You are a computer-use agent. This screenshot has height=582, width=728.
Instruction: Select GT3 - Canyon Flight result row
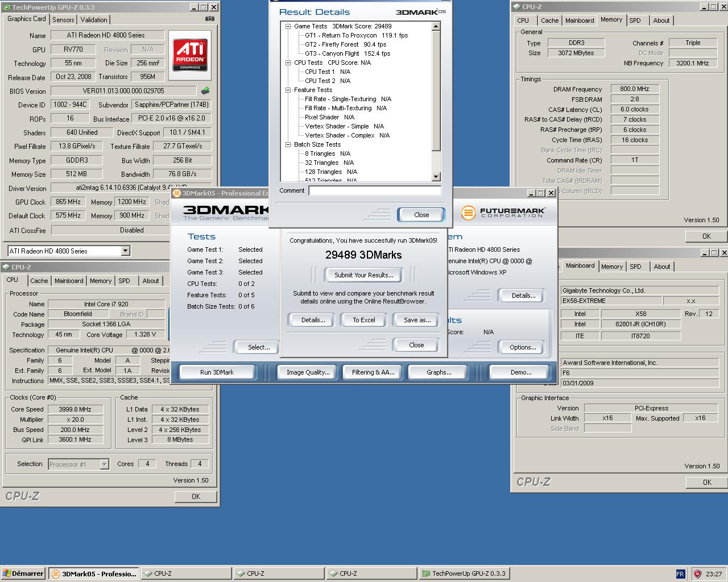348,53
